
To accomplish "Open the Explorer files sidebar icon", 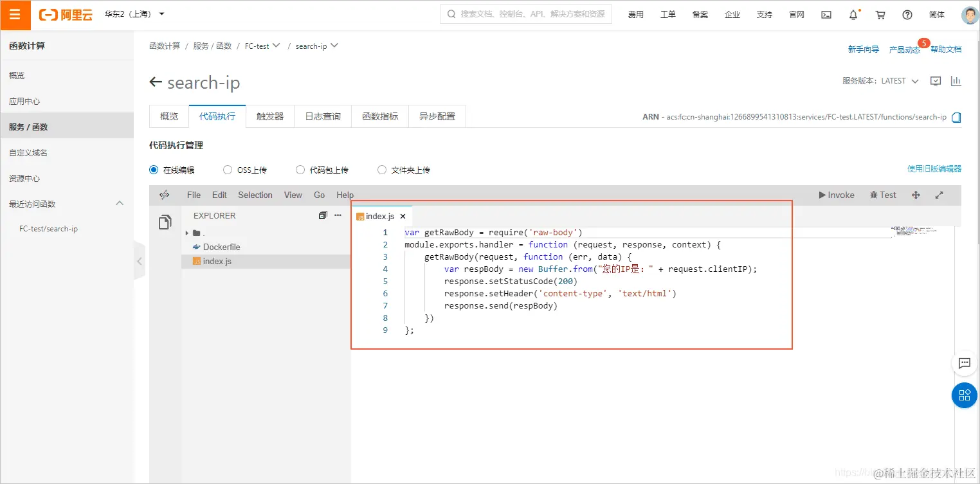I will [x=165, y=221].
